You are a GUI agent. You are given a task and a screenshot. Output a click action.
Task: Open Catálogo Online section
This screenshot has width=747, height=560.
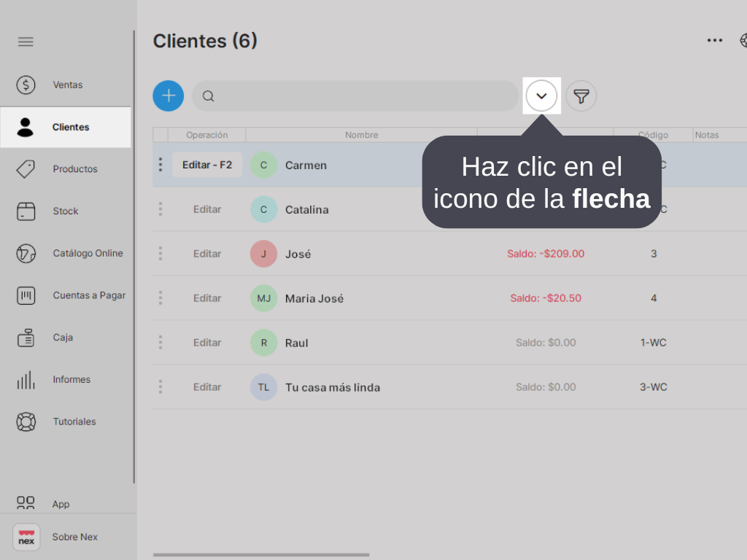88,253
